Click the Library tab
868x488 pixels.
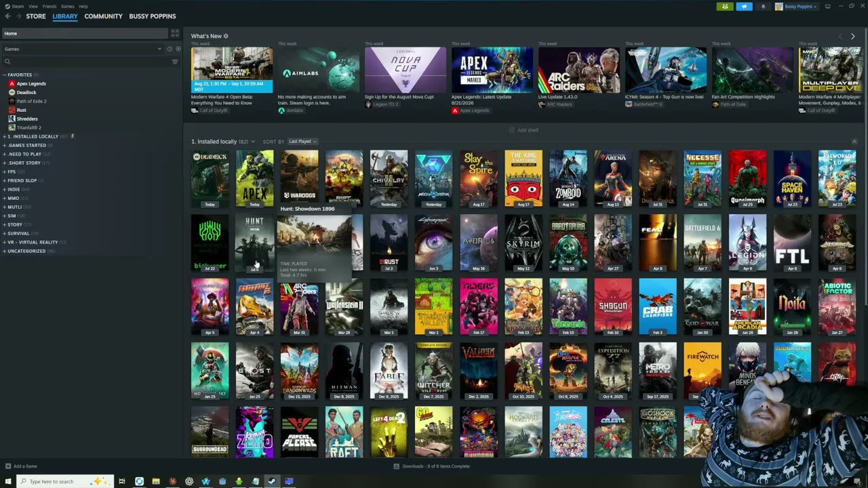pos(65,16)
